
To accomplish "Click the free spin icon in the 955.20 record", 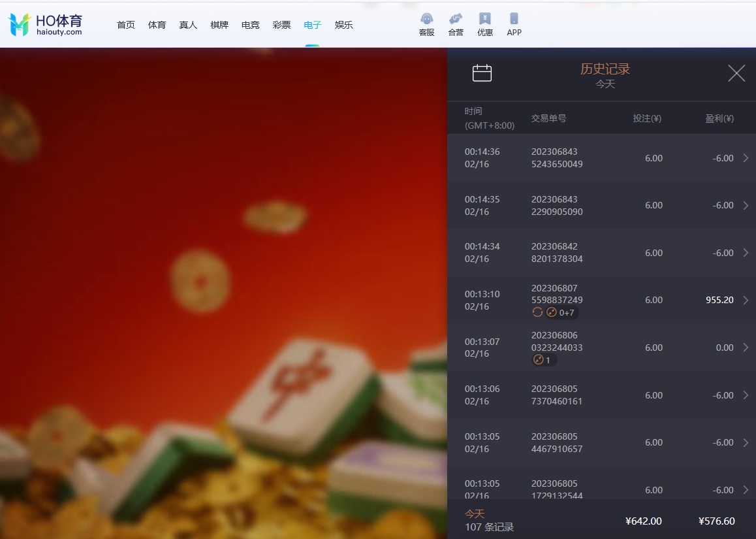I will point(537,312).
